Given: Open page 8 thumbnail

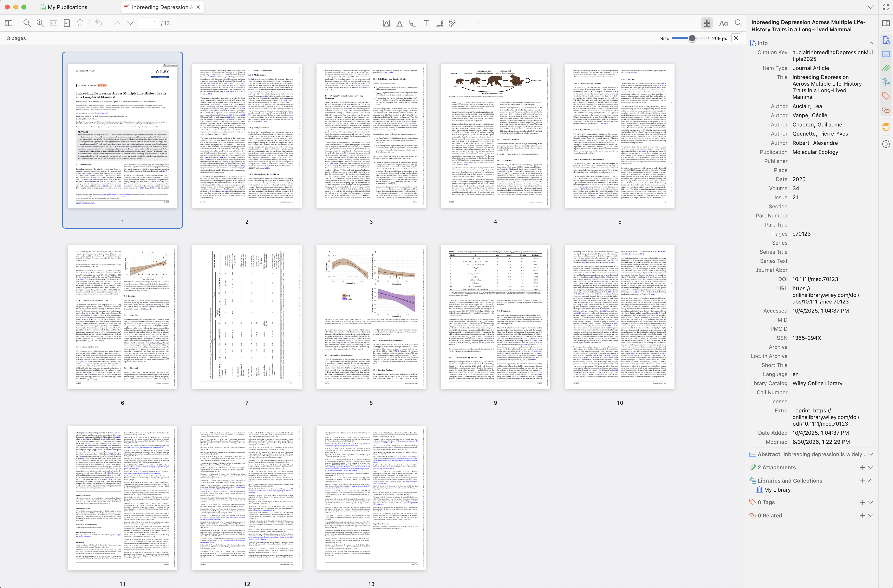Looking at the screenshot, I should (x=371, y=317).
